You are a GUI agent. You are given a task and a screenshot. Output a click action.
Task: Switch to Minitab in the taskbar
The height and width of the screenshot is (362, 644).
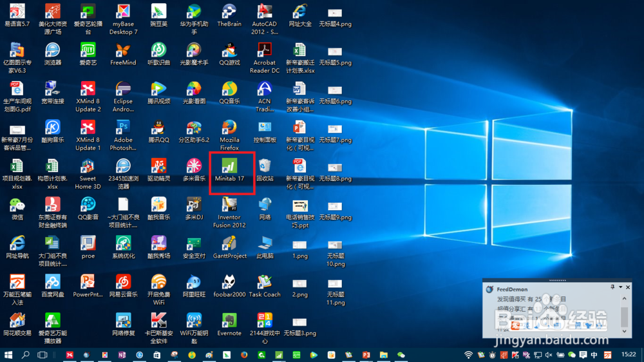pyautogui.click(x=279, y=355)
